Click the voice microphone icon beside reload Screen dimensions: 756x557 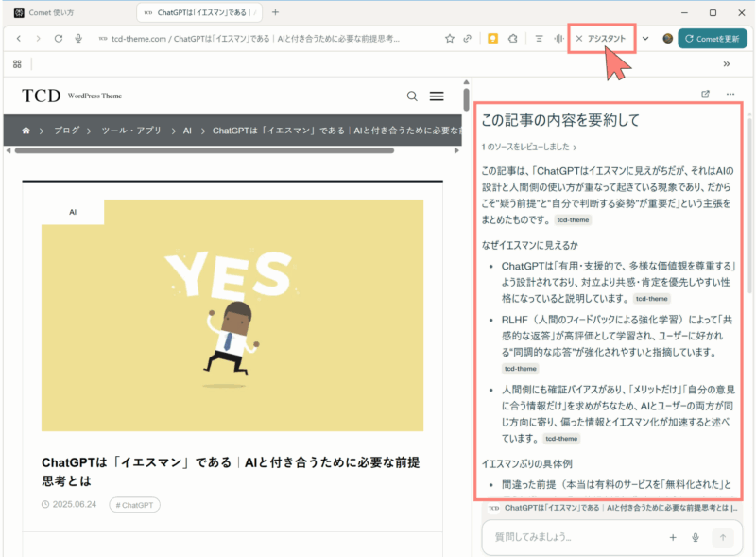pyautogui.click(x=77, y=39)
